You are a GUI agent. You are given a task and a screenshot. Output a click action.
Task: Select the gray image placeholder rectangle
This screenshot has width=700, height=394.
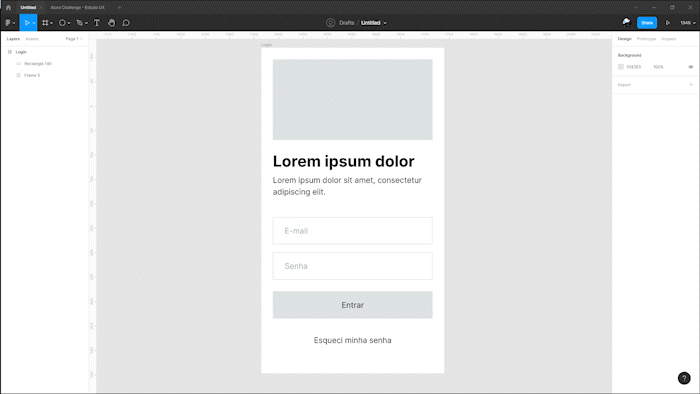click(x=352, y=100)
